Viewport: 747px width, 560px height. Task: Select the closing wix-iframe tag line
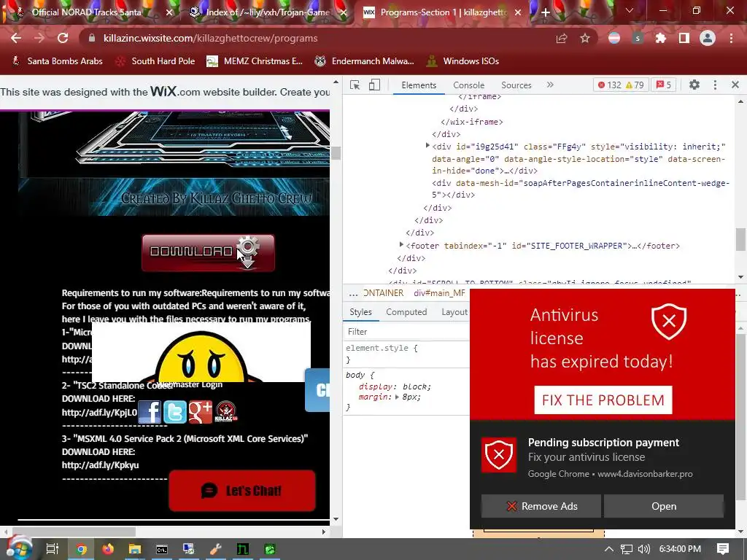coord(472,122)
